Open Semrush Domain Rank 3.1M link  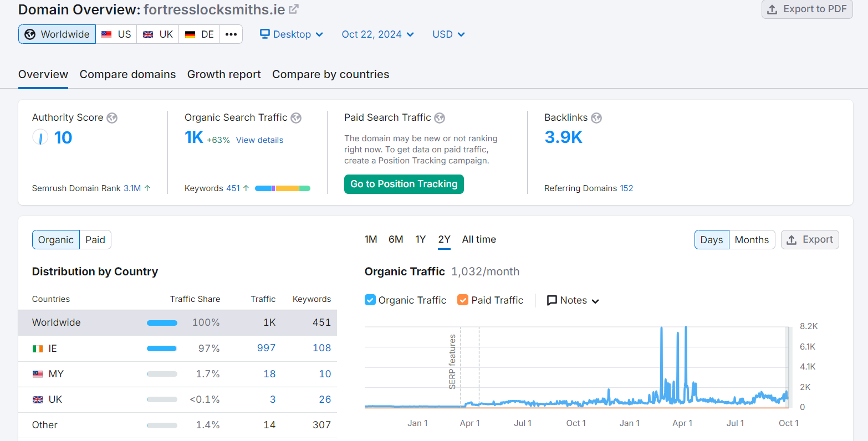pos(132,188)
